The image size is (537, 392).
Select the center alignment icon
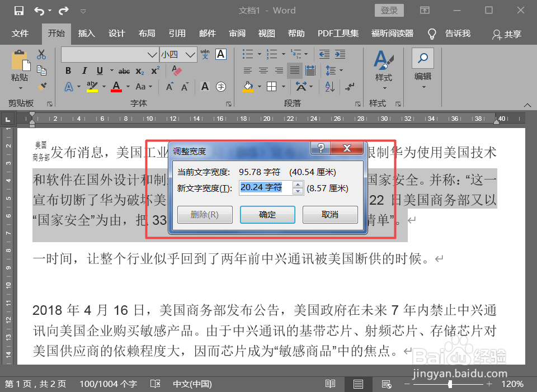(x=263, y=70)
